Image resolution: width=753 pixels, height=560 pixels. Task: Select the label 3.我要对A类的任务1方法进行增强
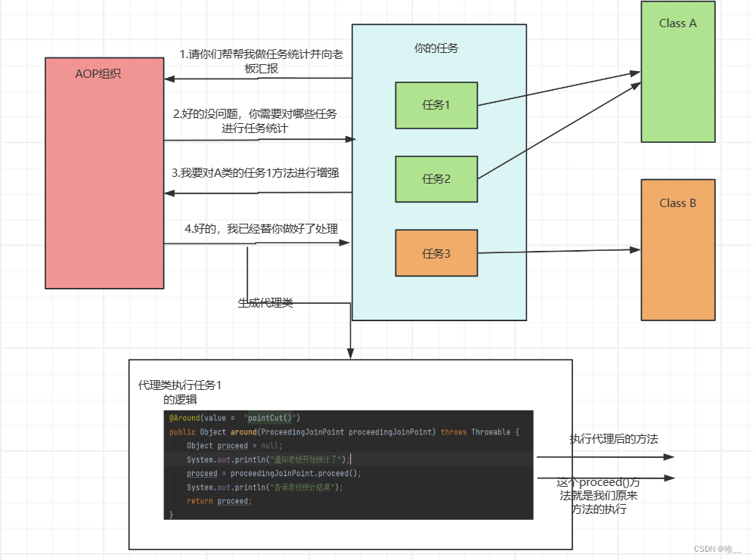pos(256,173)
